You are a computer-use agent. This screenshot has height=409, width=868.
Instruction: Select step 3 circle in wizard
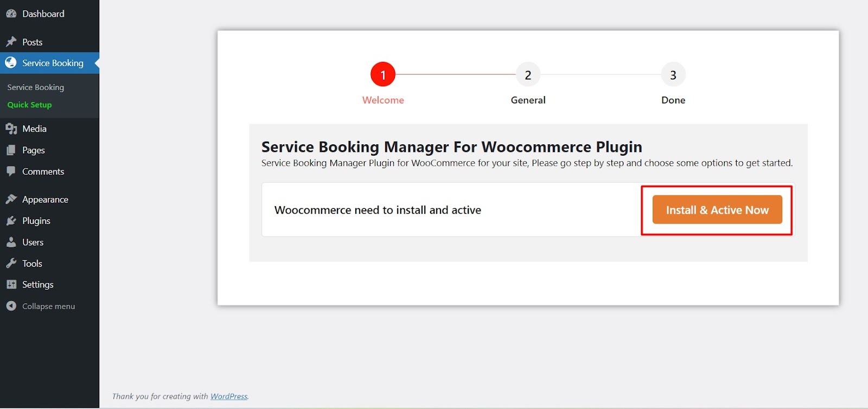click(x=673, y=75)
